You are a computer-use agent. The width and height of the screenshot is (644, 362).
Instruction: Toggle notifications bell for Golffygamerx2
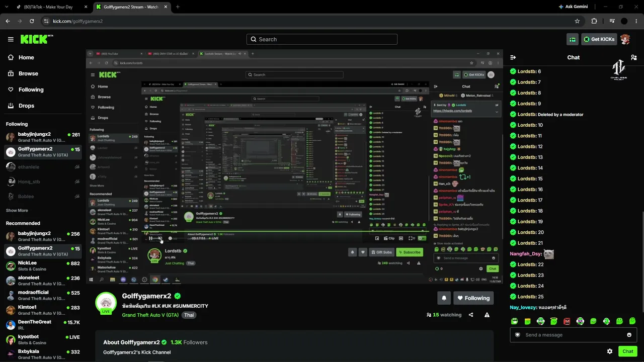coord(444,298)
